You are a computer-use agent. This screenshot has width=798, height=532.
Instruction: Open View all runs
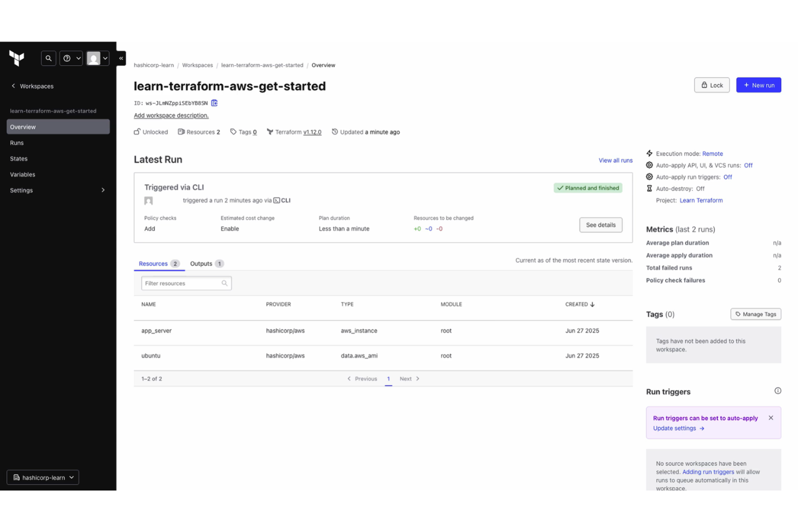click(615, 160)
